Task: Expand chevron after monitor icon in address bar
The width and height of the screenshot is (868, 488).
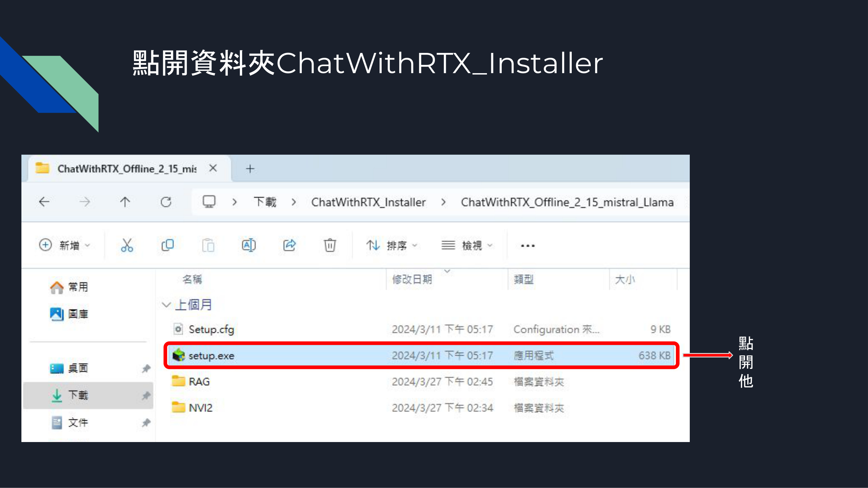Action: click(235, 202)
